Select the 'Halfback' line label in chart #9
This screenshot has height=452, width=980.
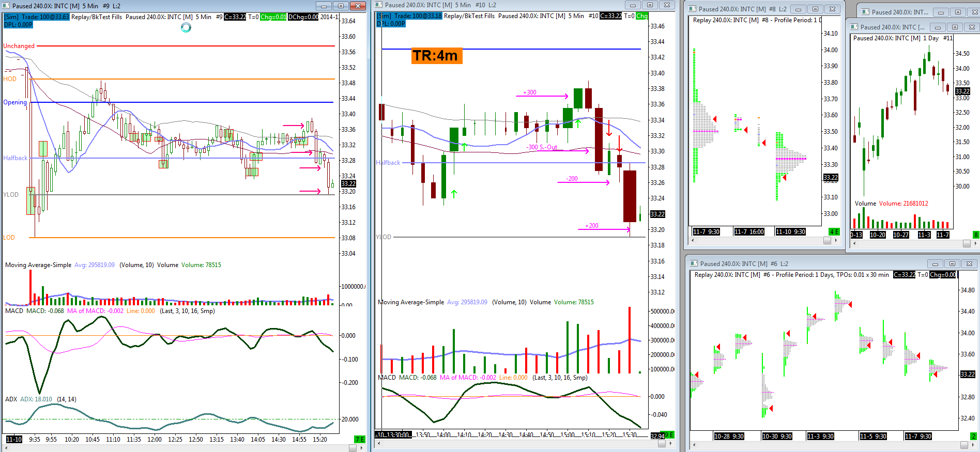point(16,158)
